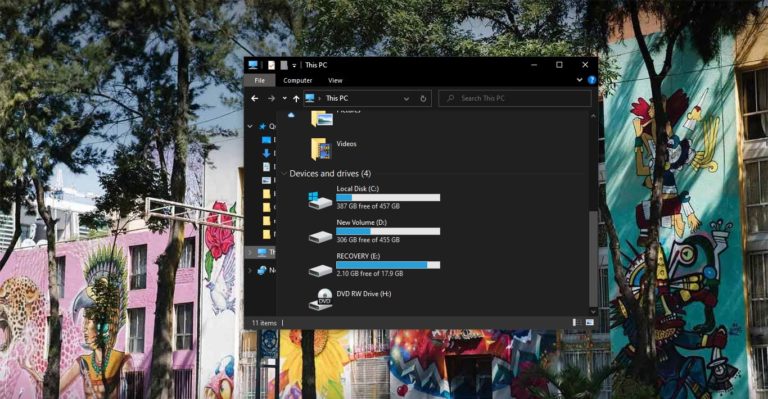Select the DVD RW Drive (H:) icon
The height and width of the screenshot is (399, 768).
point(321,299)
